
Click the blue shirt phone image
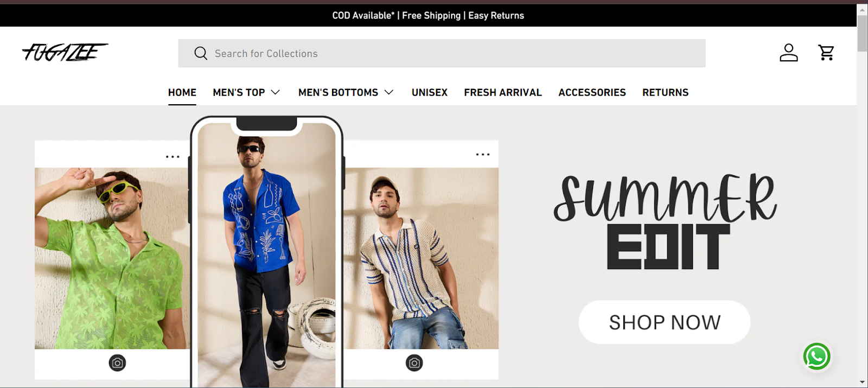pyautogui.click(x=266, y=255)
